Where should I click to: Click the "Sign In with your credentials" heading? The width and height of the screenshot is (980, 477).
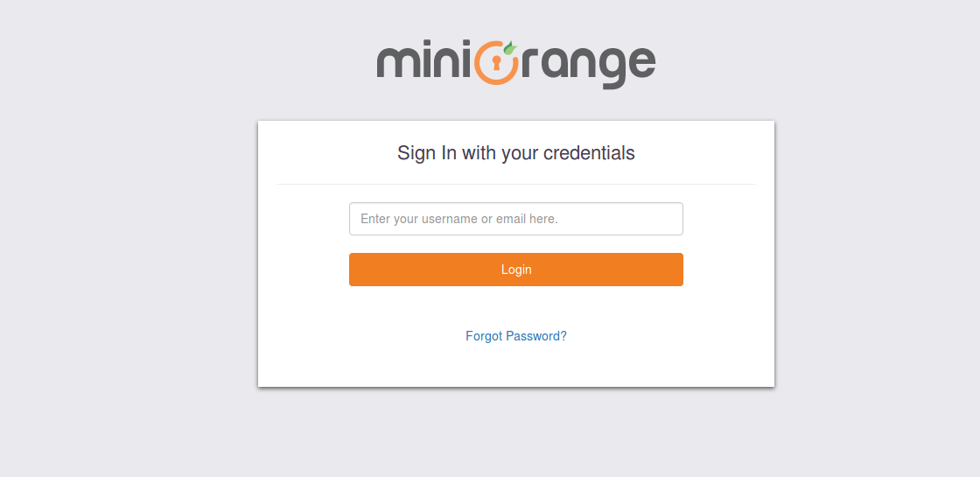(x=515, y=153)
